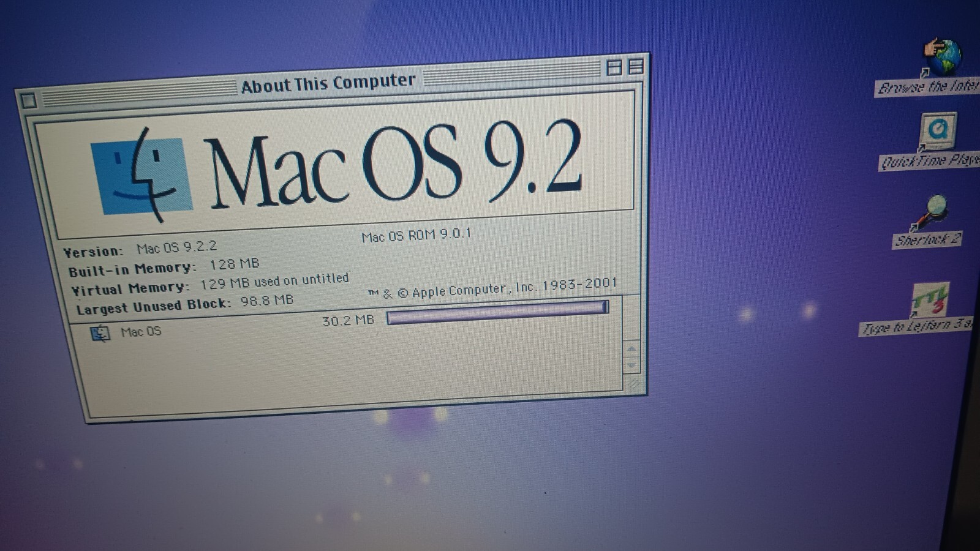Screen dimensions: 980x551
Task: Click the Built-in Memory 128 MB value
Action: pyautogui.click(x=235, y=264)
